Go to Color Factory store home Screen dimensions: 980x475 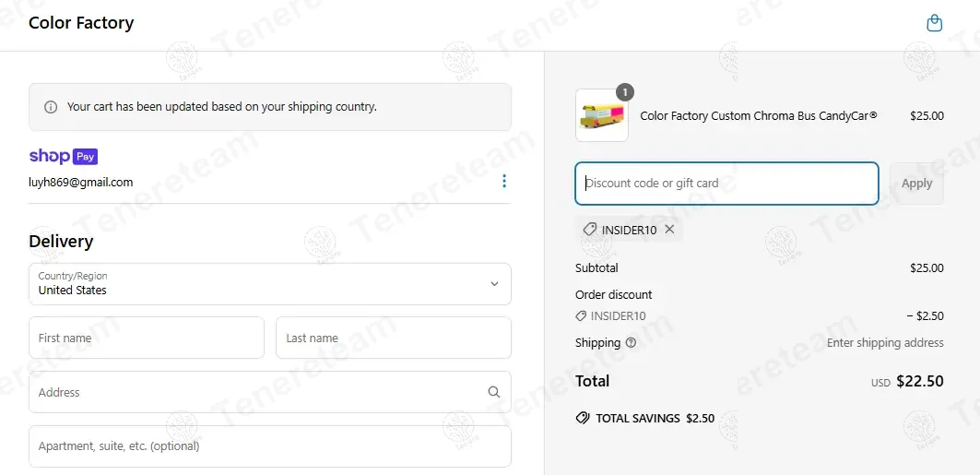81,23
